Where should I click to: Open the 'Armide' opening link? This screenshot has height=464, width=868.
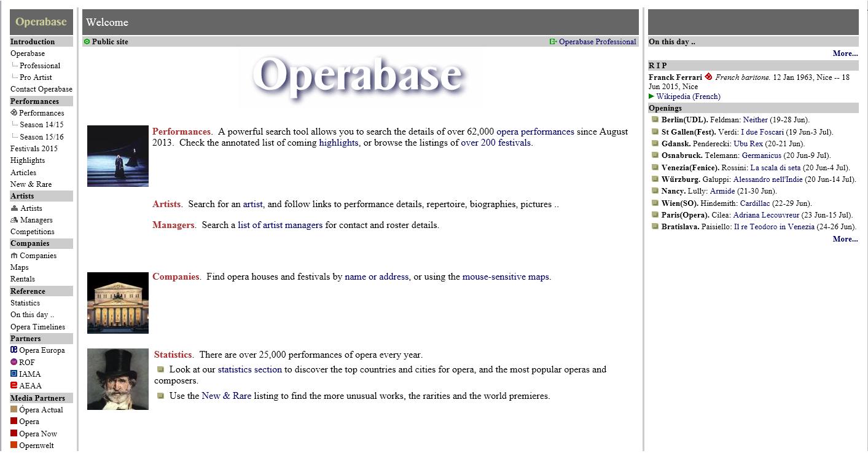722,191
